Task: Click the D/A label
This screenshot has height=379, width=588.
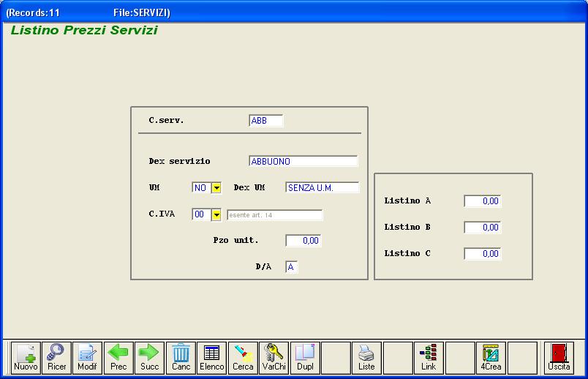Action: [x=263, y=267]
